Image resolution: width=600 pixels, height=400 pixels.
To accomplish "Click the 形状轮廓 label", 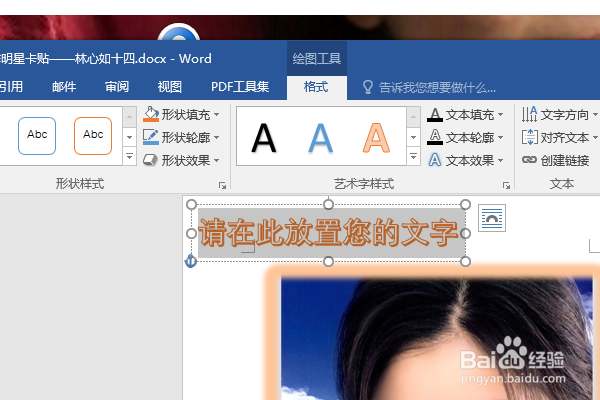I will pos(186,137).
